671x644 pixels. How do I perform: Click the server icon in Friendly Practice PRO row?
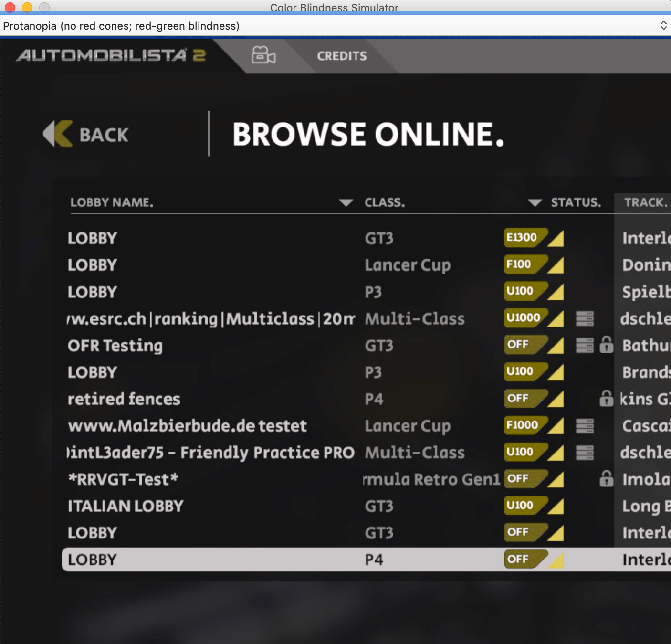pos(585,452)
